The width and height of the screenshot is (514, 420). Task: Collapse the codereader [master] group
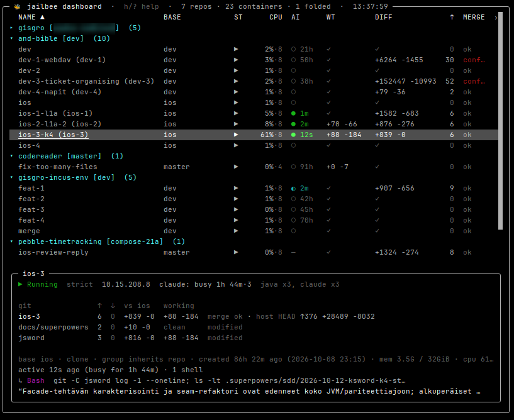(11, 157)
